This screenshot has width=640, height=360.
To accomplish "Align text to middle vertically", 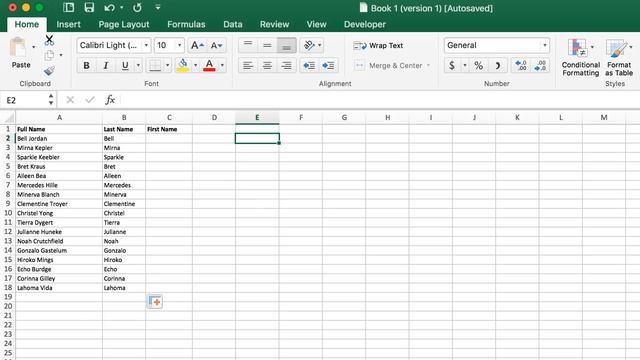I will [267, 45].
